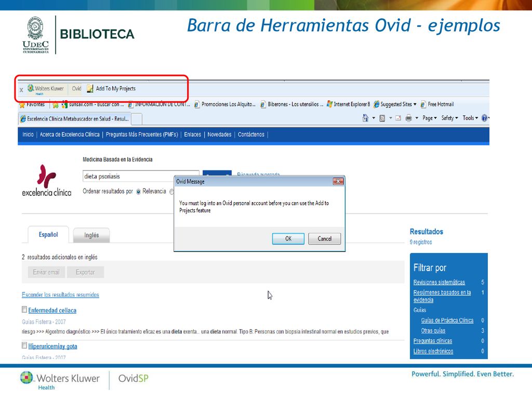The height and width of the screenshot is (399, 532).
Task: Click the Add To My Projects icon
Action: [90, 88]
